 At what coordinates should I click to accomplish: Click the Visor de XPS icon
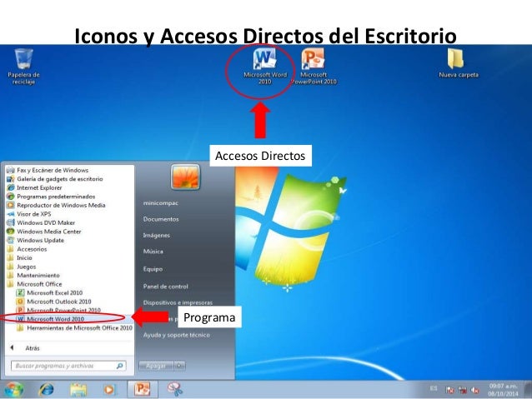tap(11, 214)
